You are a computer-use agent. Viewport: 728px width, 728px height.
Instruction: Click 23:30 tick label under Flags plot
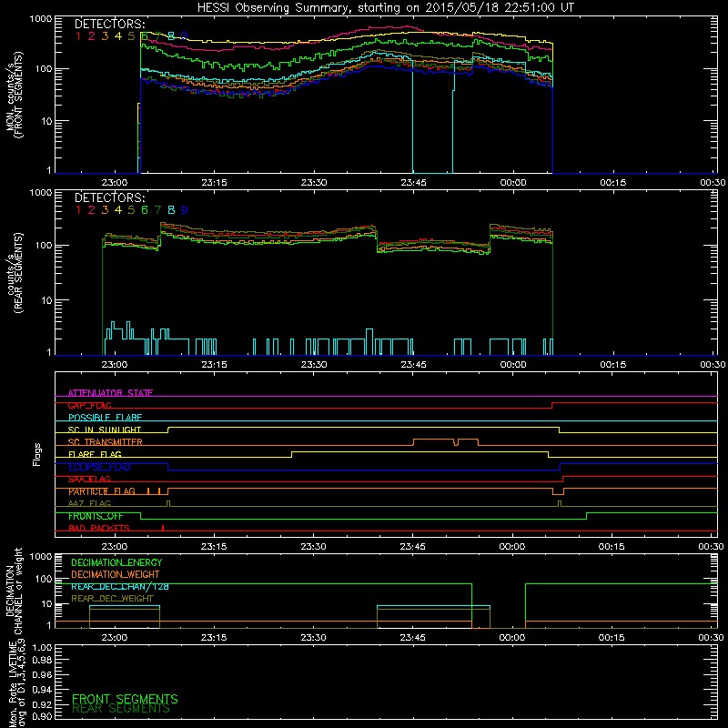pyautogui.click(x=313, y=547)
